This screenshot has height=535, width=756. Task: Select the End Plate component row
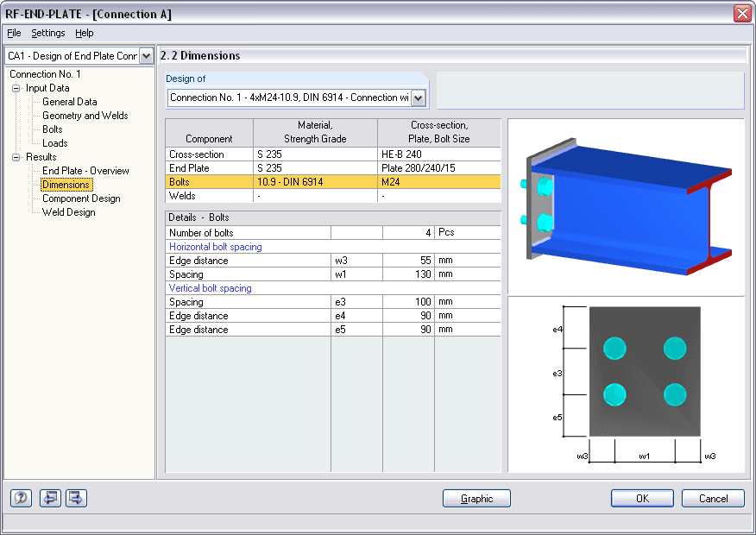coord(332,168)
